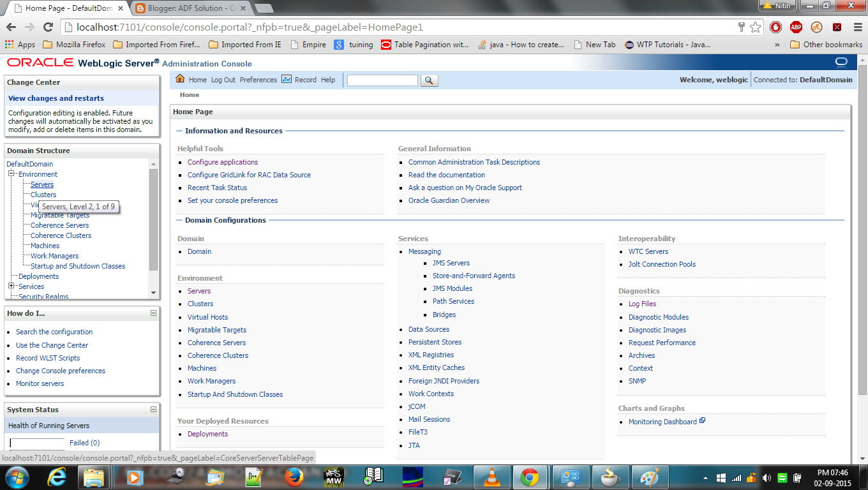Viewport: 868px width, 490px height.
Task: Click the Record monitor icon
Action: [287, 79]
